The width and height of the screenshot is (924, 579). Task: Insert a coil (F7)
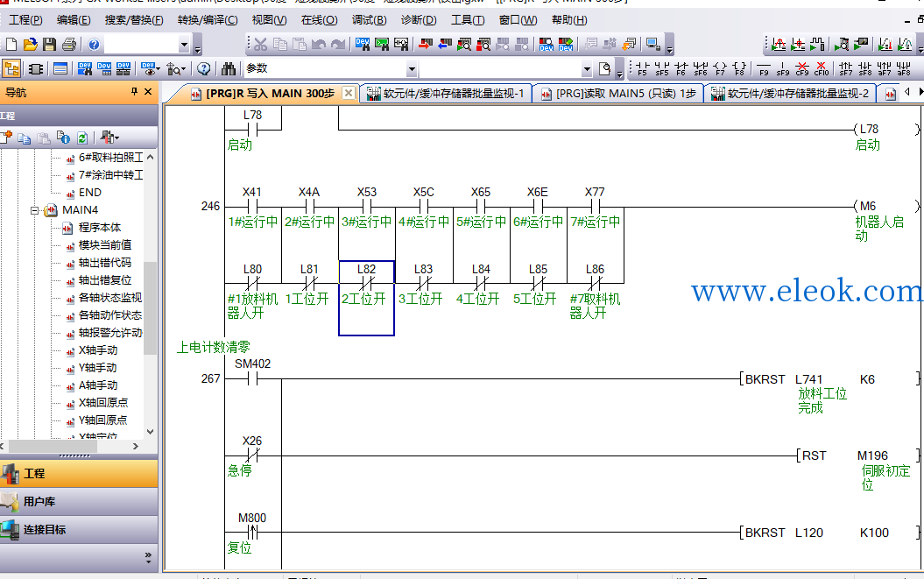click(720, 69)
